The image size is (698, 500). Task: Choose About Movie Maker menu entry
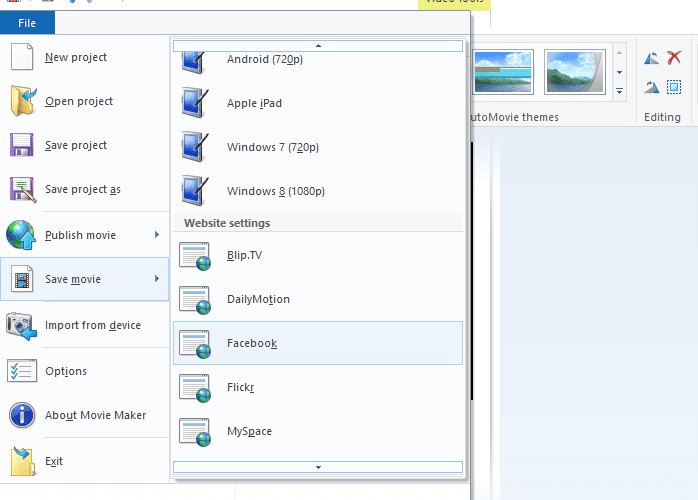coord(85,415)
